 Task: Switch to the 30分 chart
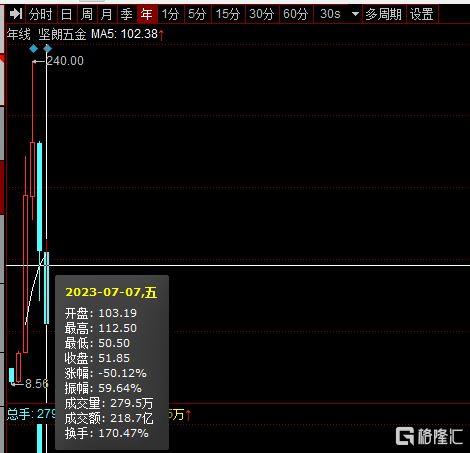coord(262,14)
